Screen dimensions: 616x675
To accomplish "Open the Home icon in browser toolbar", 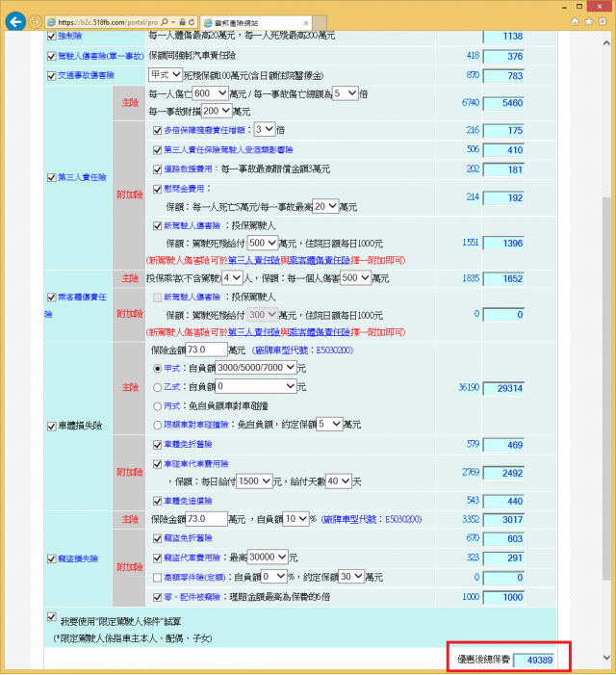I will tap(575, 21).
